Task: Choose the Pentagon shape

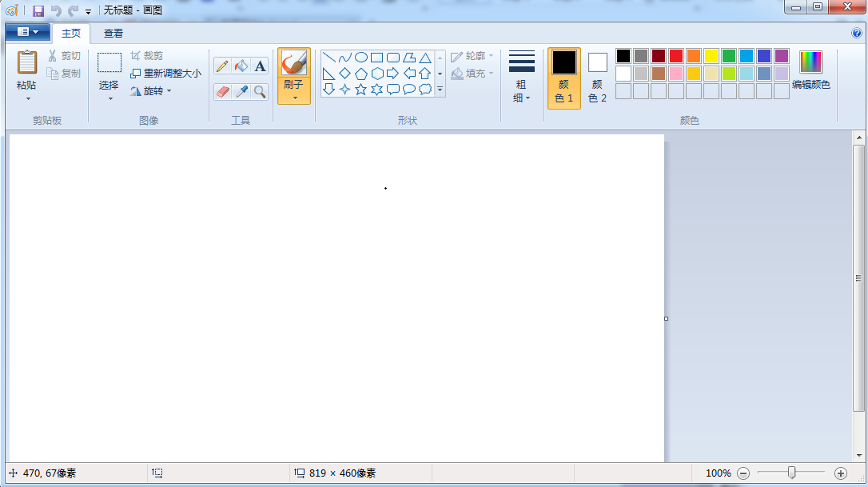Action: click(x=361, y=74)
